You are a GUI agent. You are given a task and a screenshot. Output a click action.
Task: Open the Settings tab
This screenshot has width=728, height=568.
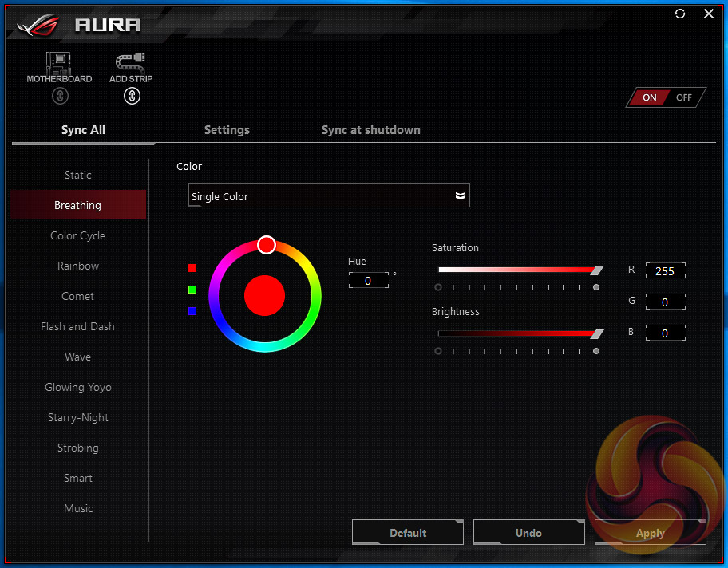[x=227, y=130]
